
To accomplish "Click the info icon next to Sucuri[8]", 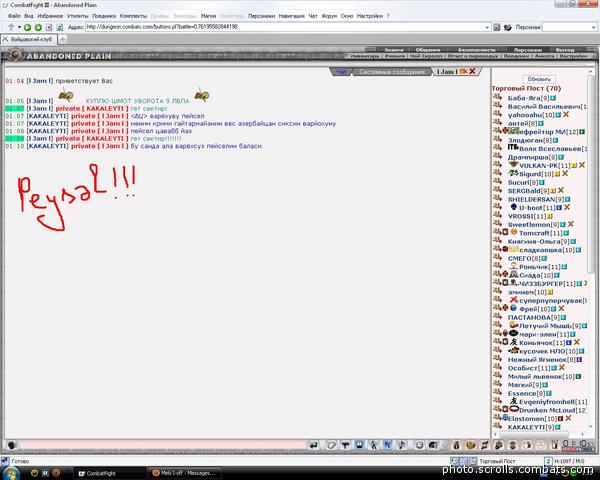I will point(541,183).
